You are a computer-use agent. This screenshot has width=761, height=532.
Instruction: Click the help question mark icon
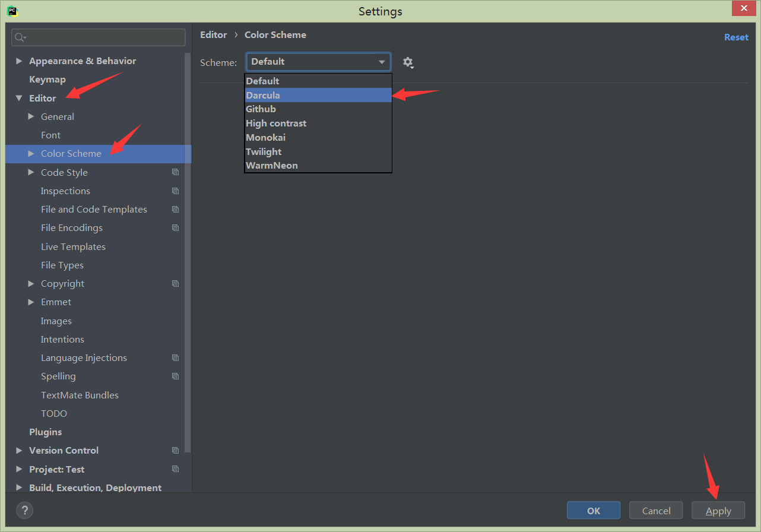click(24, 510)
